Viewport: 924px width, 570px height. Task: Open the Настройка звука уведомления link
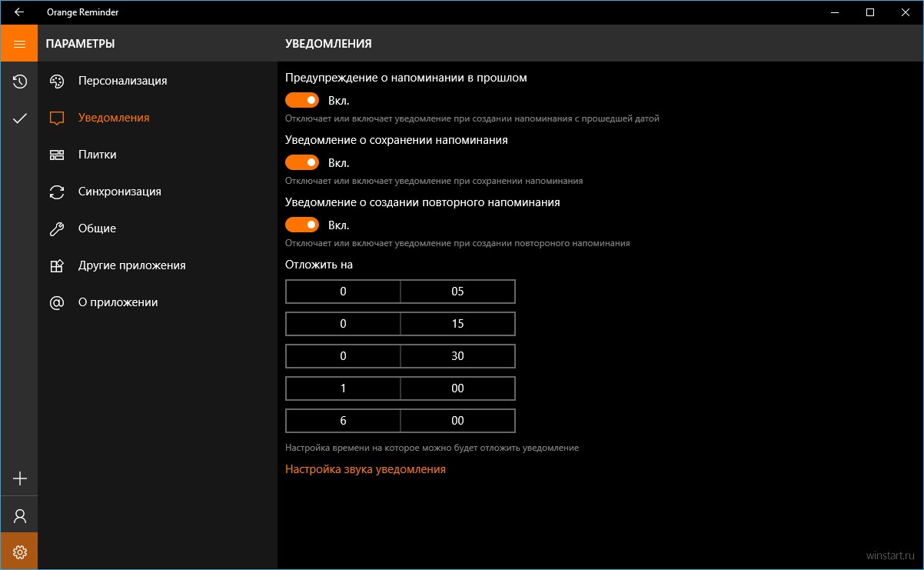click(x=365, y=468)
